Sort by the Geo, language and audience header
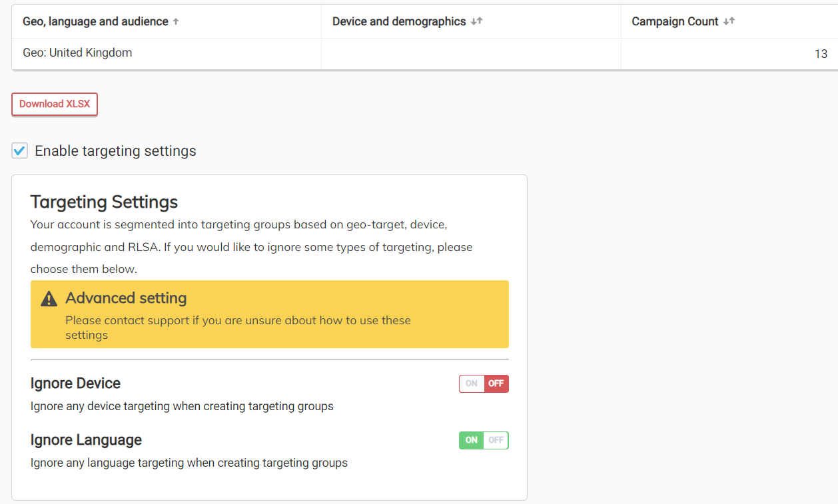 point(95,21)
